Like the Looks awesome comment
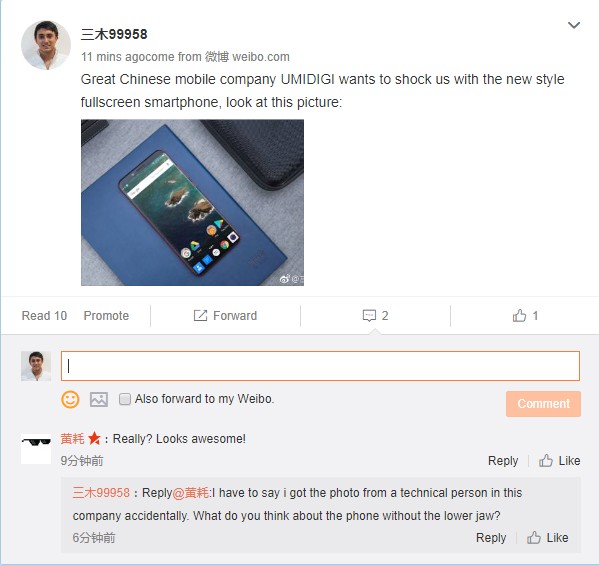599x566 pixels. click(559, 461)
